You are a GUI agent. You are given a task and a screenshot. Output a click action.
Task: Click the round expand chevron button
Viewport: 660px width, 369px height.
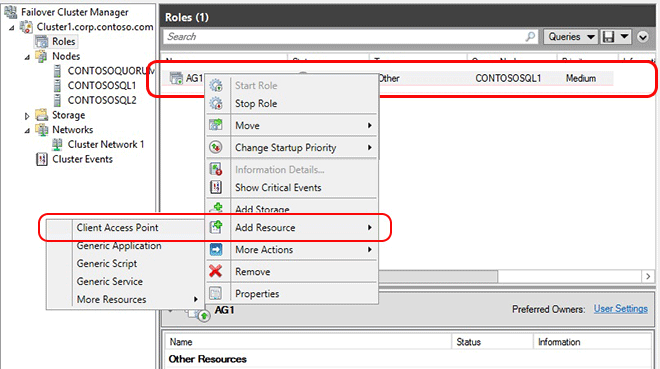coord(642,37)
